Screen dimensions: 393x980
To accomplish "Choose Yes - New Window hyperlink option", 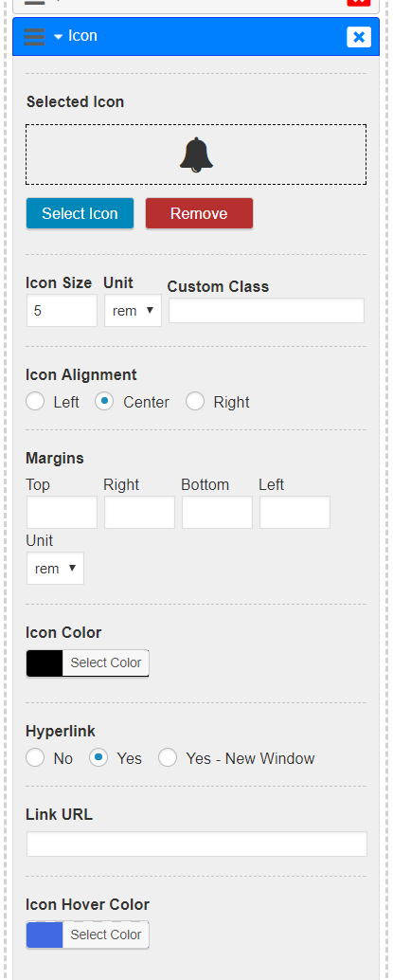I will tap(168, 758).
